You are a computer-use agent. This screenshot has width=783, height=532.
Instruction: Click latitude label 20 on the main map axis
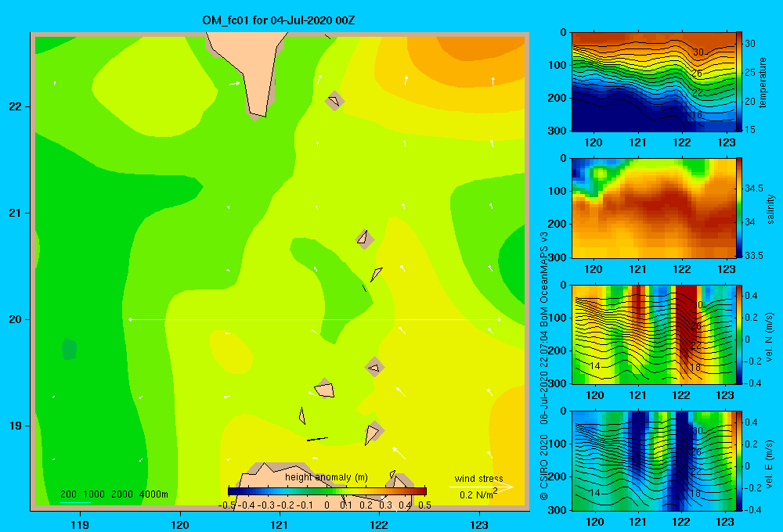point(16,319)
